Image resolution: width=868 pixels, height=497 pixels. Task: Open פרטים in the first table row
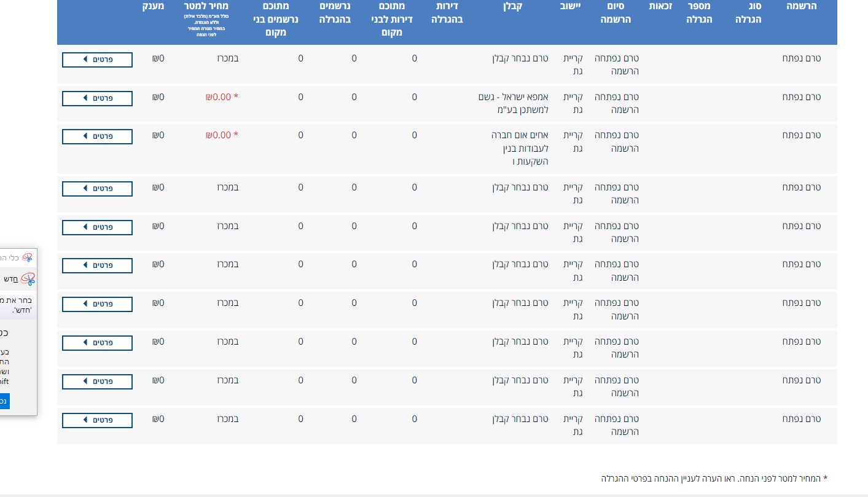[x=97, y=60]
